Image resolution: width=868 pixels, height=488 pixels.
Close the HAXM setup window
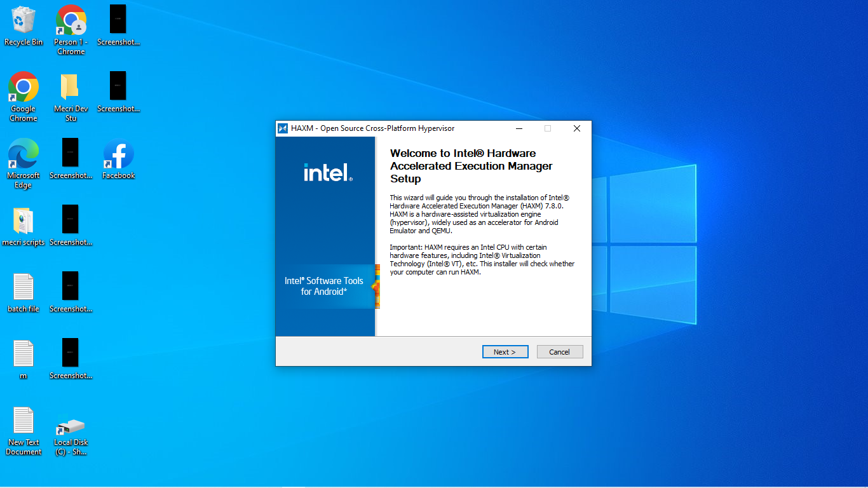[x=577, y=128]
